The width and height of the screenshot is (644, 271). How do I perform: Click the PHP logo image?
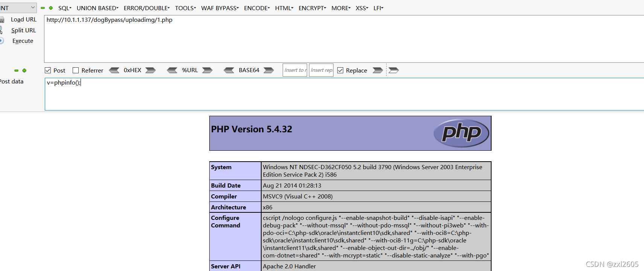tap(461, 133)
